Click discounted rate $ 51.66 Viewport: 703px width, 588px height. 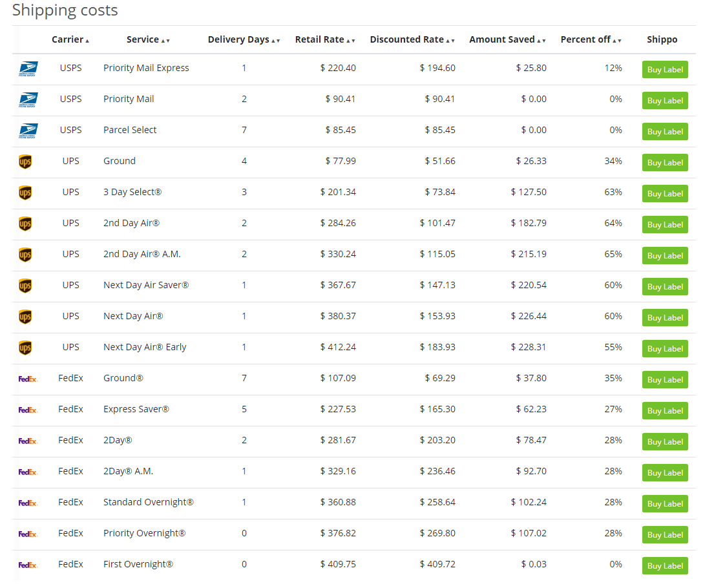(440, 160)
